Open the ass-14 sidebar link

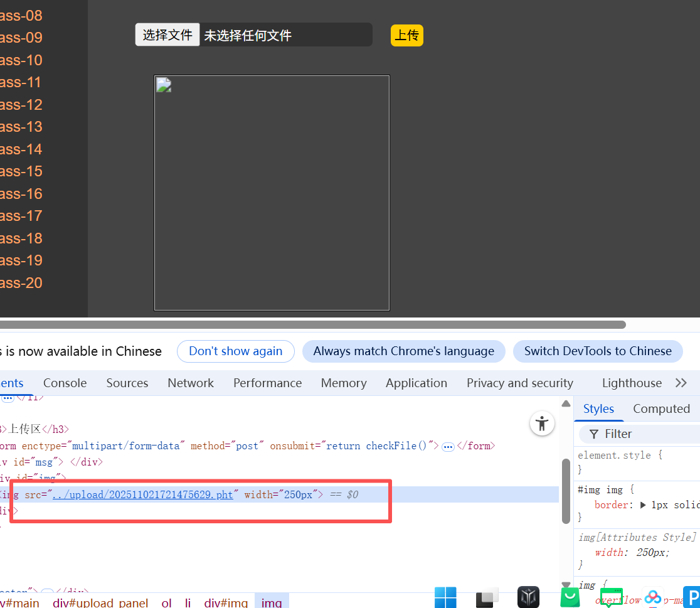coord(21,149)
